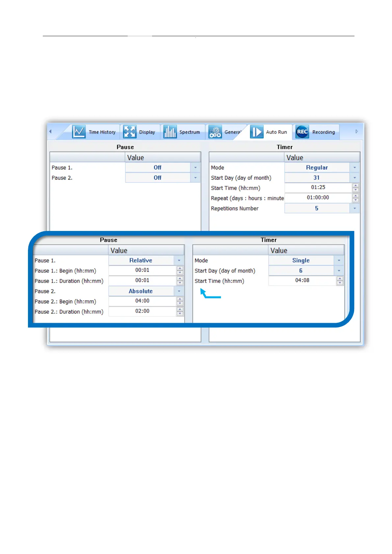392x554 pixels.
Task: Open Pause 1. Off dropdown
Action: click(x=196, y=167)
